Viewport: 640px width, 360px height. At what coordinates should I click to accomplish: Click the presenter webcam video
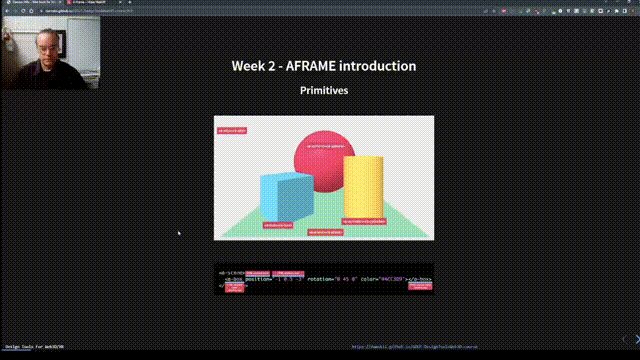51,52
